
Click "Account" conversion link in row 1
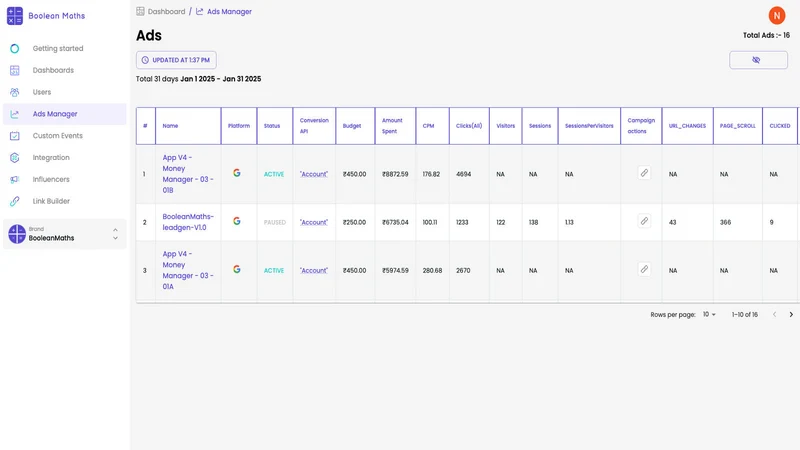click(x=314, y=174)
